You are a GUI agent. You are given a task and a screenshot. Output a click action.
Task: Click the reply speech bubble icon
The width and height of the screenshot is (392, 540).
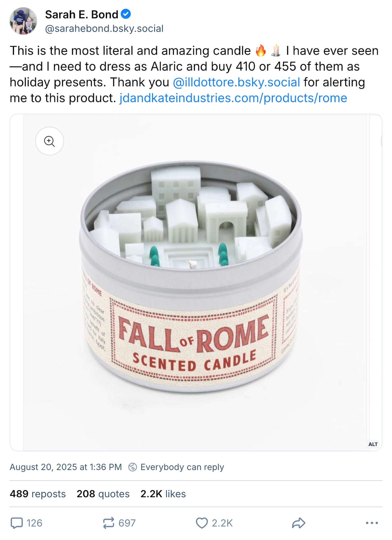click(x=17, y=523)
